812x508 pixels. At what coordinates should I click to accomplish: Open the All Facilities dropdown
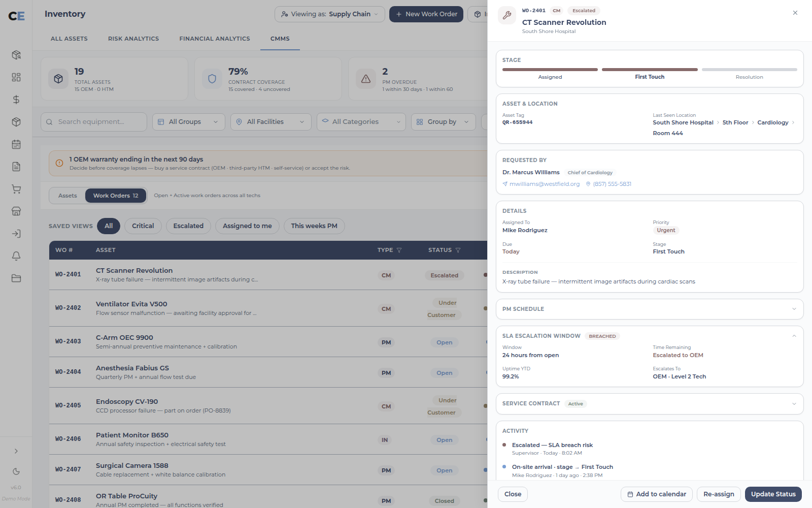270,122
